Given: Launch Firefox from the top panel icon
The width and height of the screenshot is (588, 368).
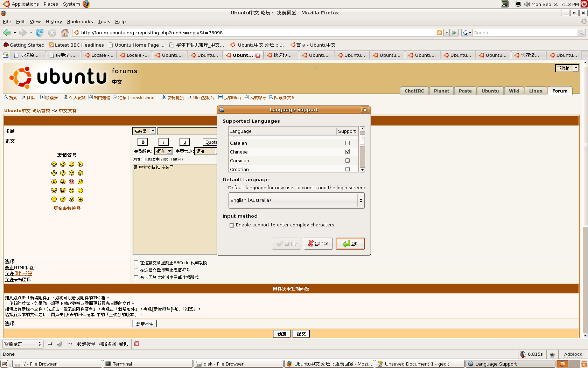Looking at the screenshot, I should pyautogui.click(x=86, y=4).
